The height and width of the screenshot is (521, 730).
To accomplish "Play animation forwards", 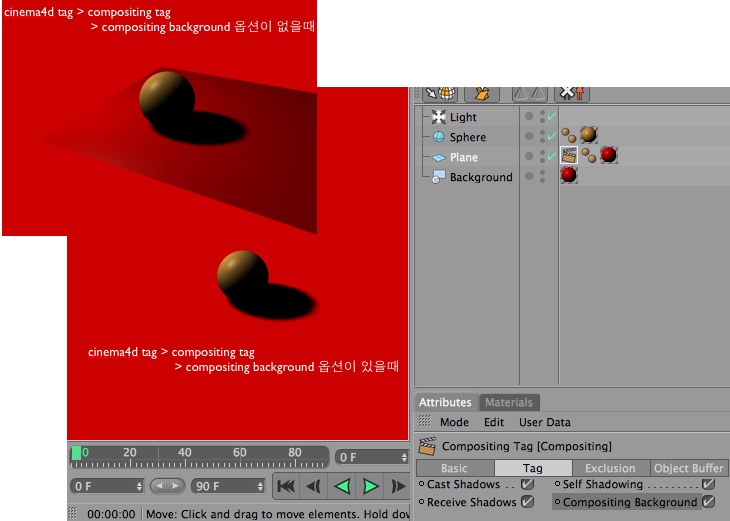I will coord(370,487).
